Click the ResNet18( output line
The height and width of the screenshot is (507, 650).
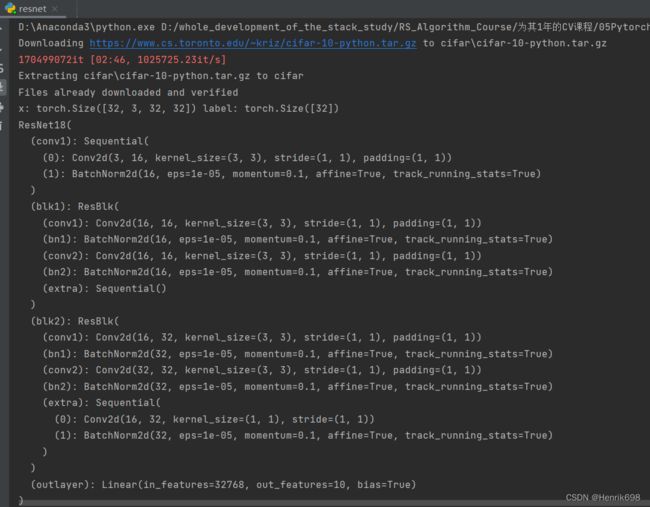coord(45,125)
